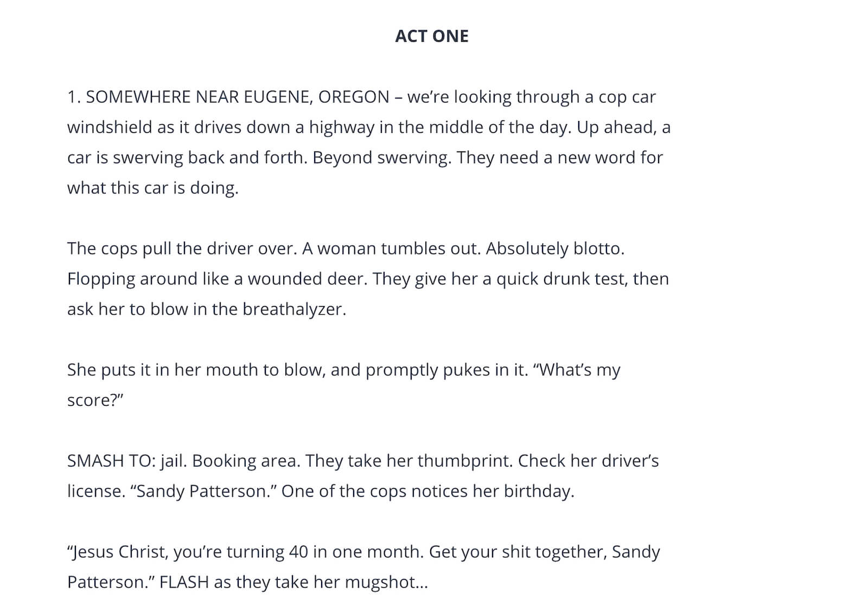Click the quoted name Sandy Patterson after license
Screen dimensions: 868x605
coord(203,491)
